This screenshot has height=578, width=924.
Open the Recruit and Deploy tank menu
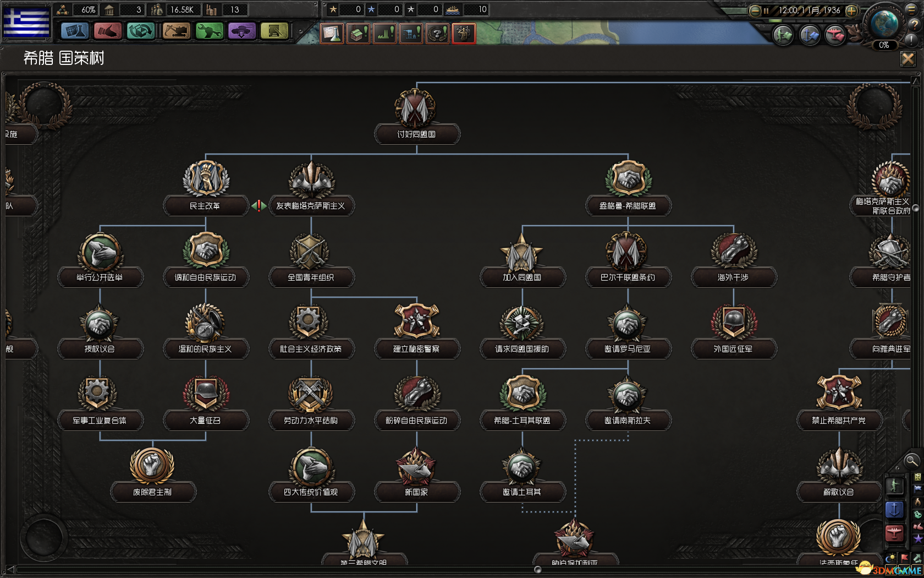tap(241, 31)
